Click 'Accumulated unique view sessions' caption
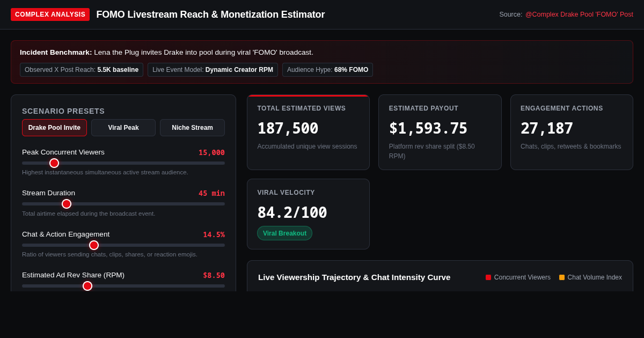The width and height of the screenshot is (644, 338). (x=307, y=146)
